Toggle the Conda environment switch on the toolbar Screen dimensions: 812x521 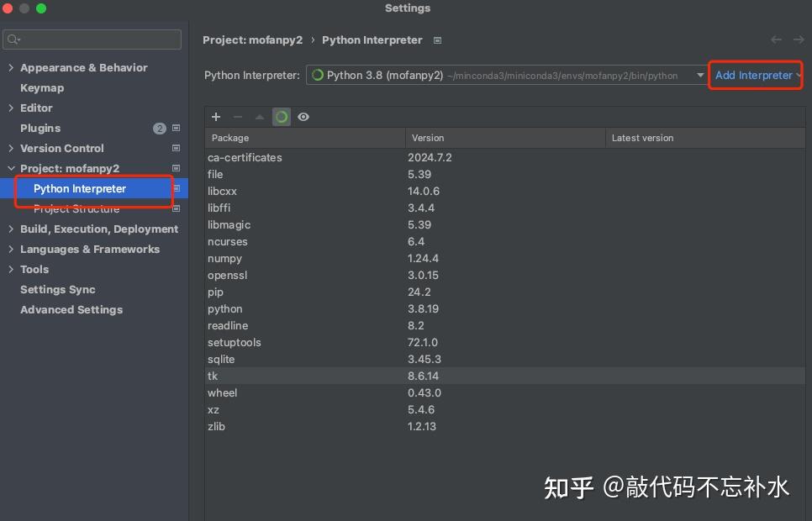281,117
